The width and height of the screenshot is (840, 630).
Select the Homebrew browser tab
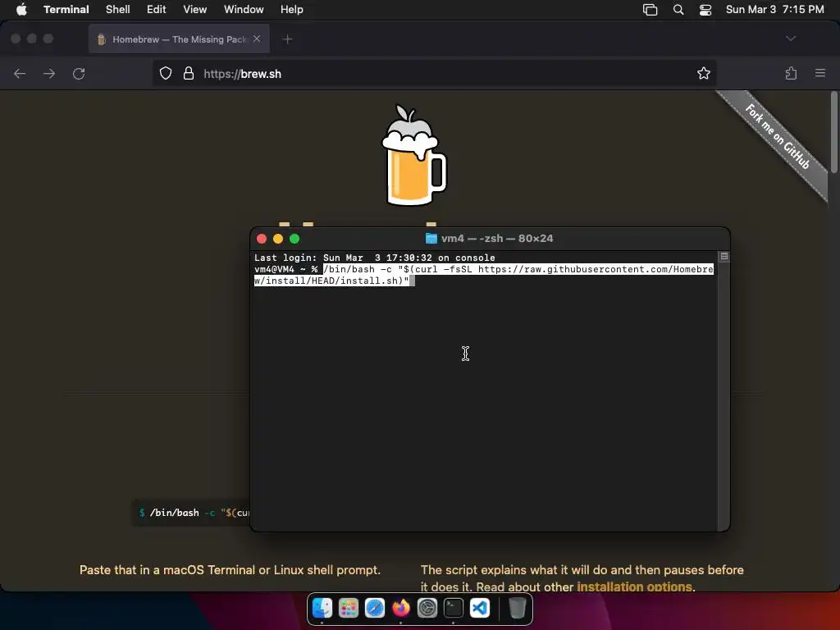click(x=179, y=39)
